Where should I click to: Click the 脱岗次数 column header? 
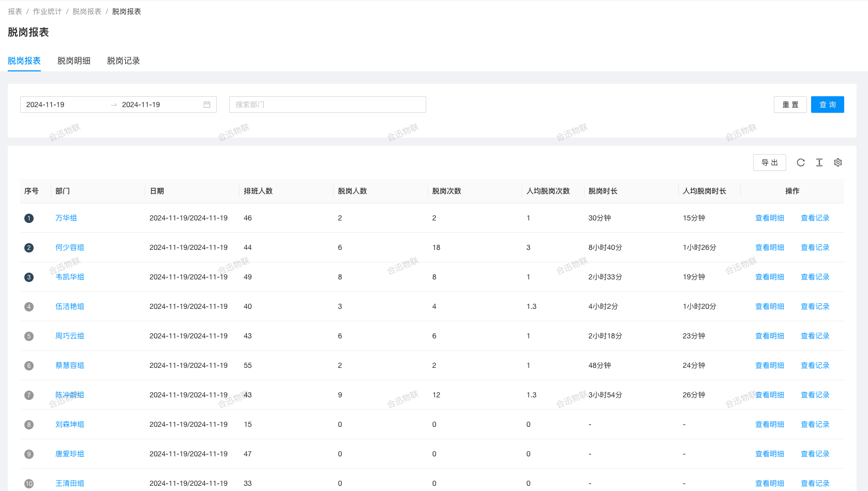coord(446,191)
